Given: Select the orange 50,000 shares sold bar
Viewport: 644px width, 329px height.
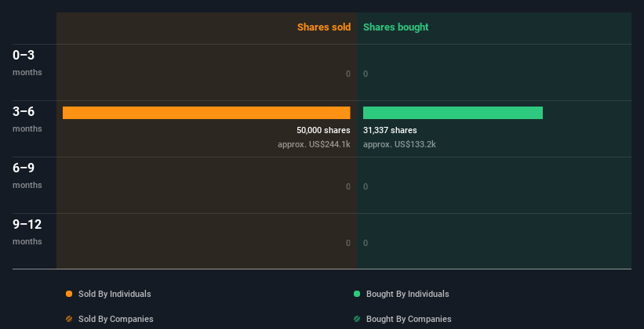Looking at the screenshot, I should [x=206, y=113].
